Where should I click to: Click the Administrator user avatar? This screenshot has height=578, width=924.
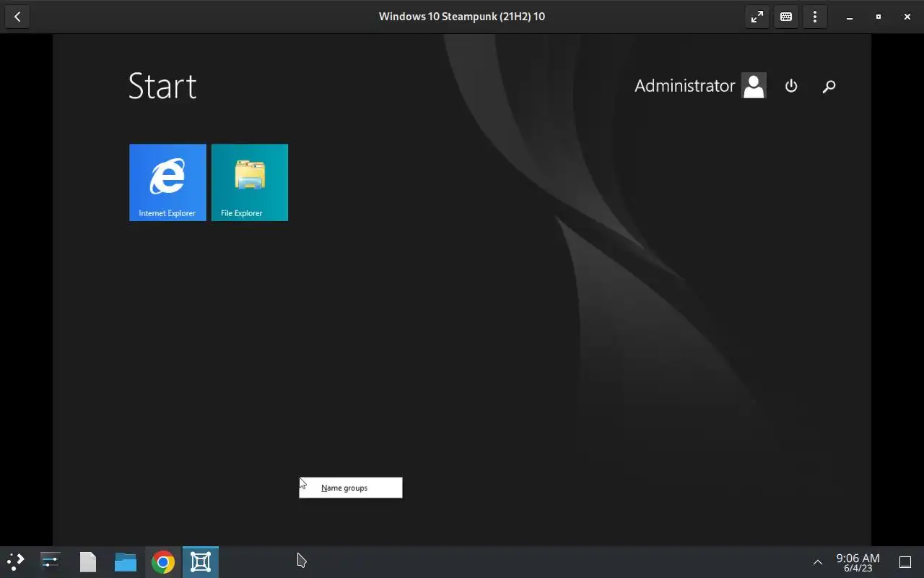pyautogui.click(x=754, y=85)
